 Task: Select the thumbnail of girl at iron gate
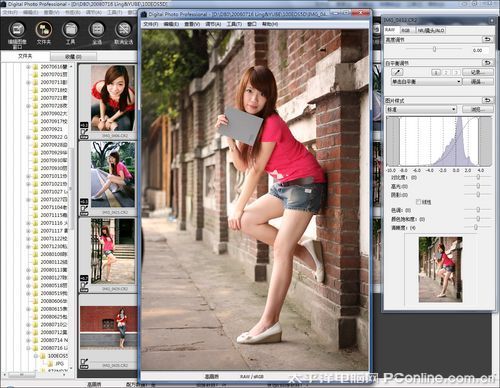[x=113, y=251]
